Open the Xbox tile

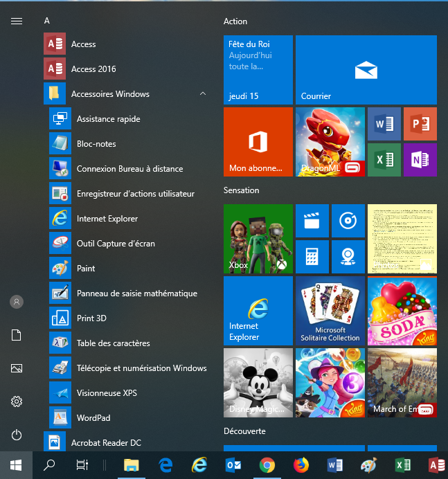click(258, 239)
